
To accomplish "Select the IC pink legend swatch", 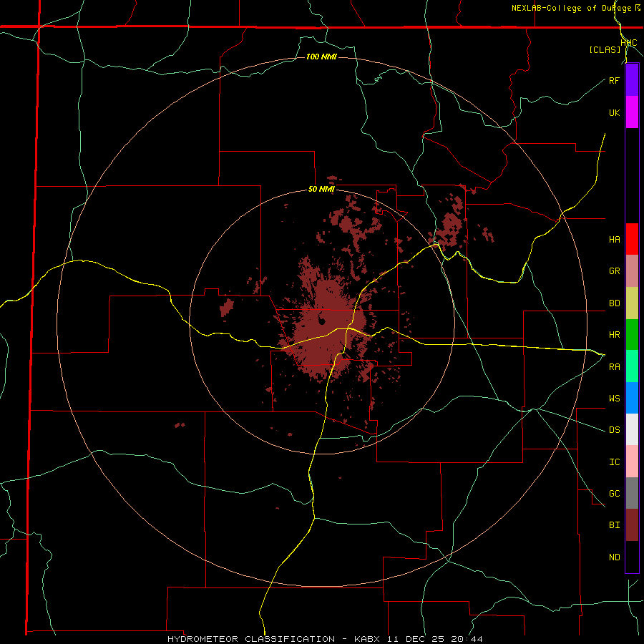I will tap(632, 462).
